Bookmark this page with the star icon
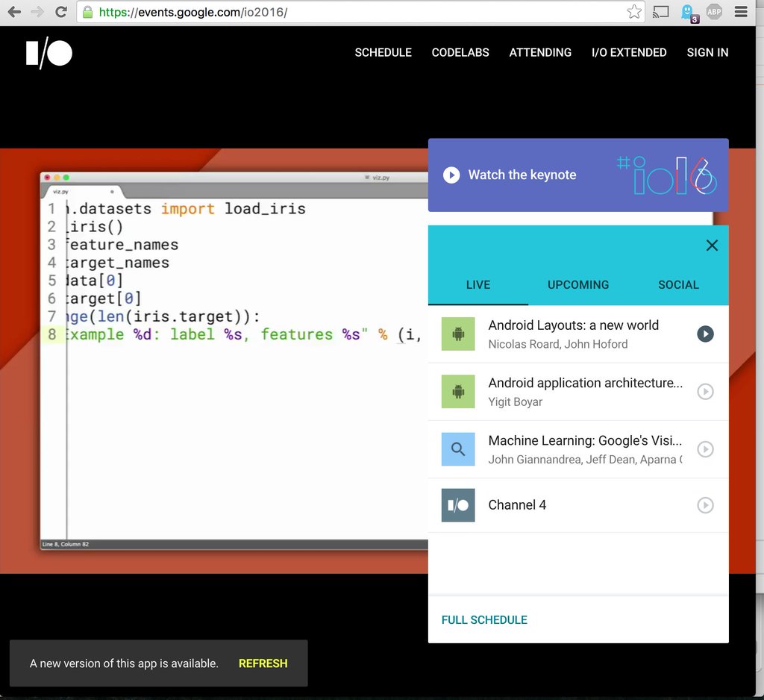This screenshot has height=700, width=764. tap(634, 12)
